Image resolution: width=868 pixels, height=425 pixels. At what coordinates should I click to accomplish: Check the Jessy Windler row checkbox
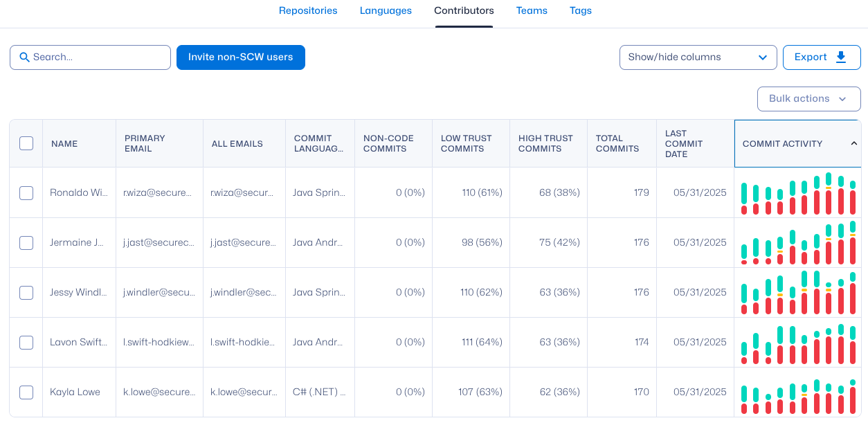pyautogui.click(x=26, y=293)
